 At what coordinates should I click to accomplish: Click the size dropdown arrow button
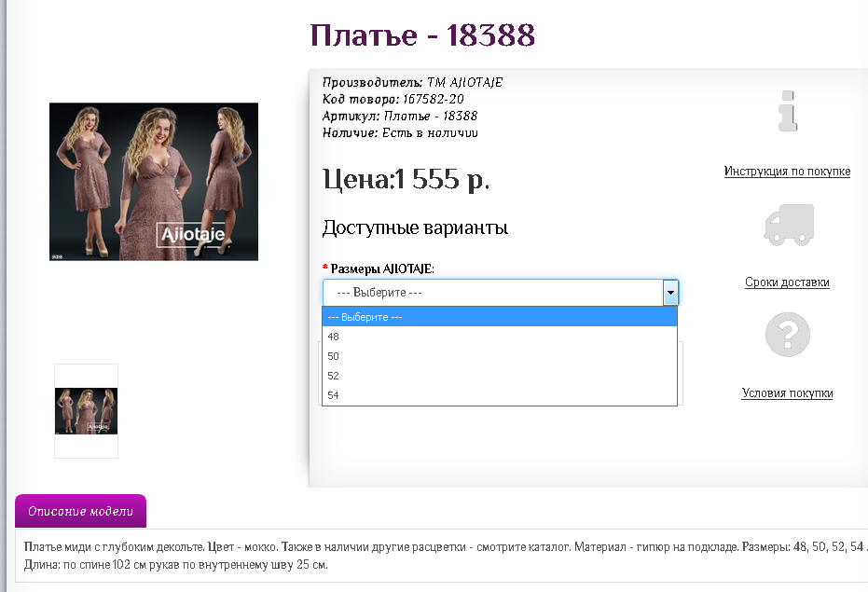tap(670, 293)
